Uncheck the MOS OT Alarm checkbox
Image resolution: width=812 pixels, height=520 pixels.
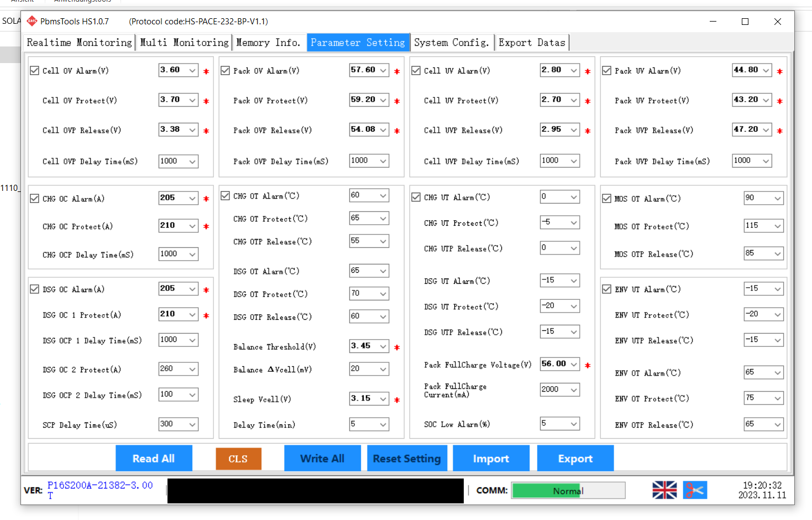[x=607, y=199]
